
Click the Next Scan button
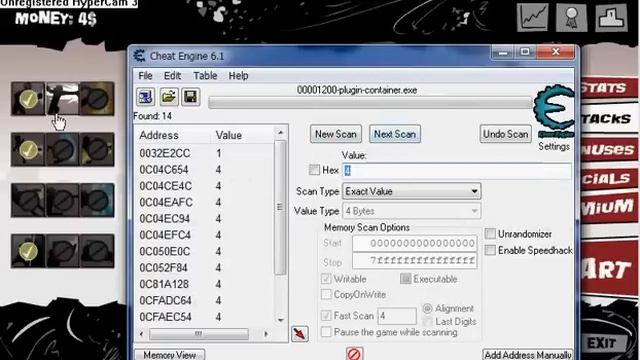[x=395, y=134]
